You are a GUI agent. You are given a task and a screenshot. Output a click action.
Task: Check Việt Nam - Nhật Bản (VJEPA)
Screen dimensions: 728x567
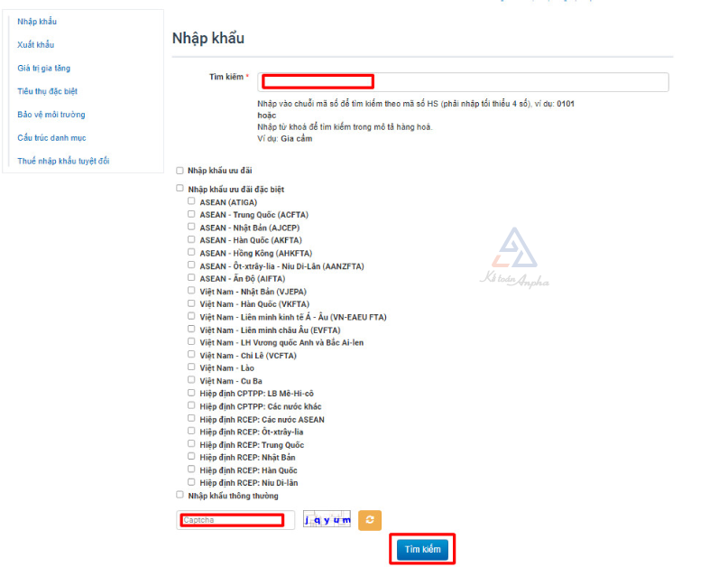tap(191, 291)
